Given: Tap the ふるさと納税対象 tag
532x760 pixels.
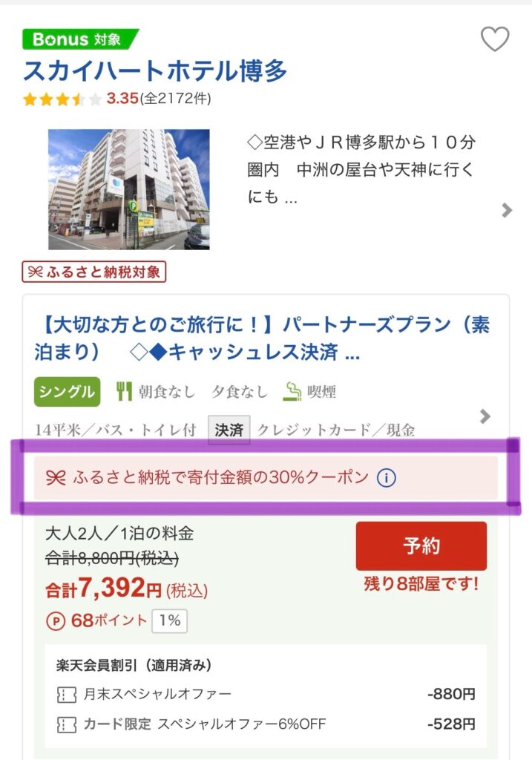Looking at the screenshot, I should tap(94, 272).
